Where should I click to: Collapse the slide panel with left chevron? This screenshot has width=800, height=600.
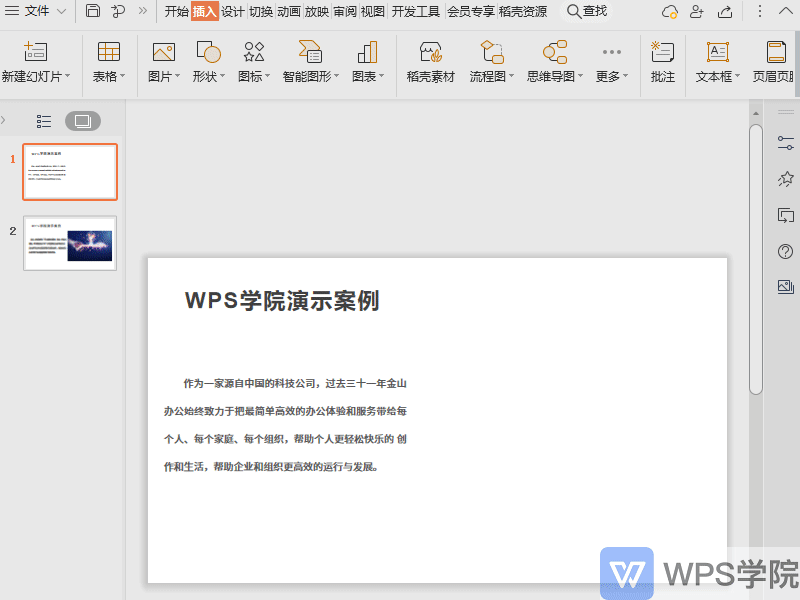(x=3, y=120)
